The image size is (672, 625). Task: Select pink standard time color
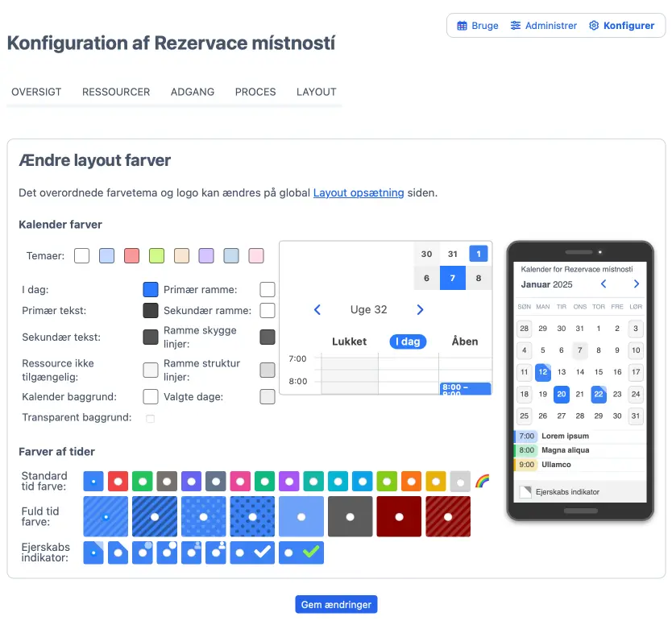point(240,482)
